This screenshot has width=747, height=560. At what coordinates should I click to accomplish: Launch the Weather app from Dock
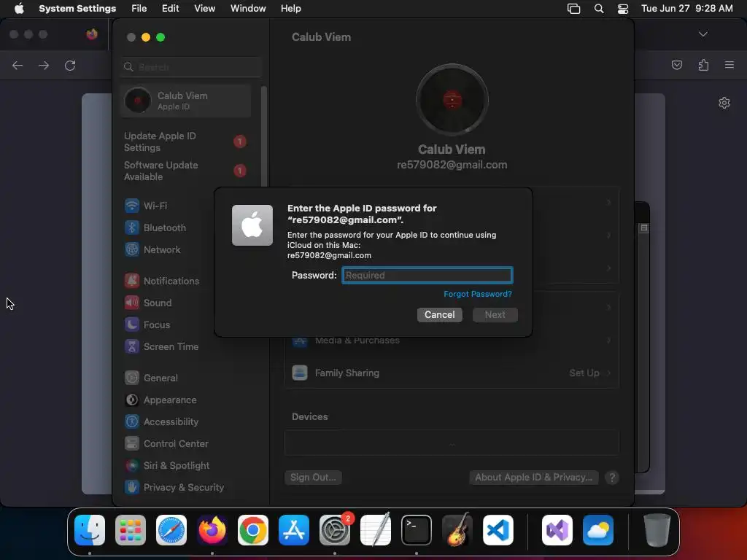click(x=598, y=530)
